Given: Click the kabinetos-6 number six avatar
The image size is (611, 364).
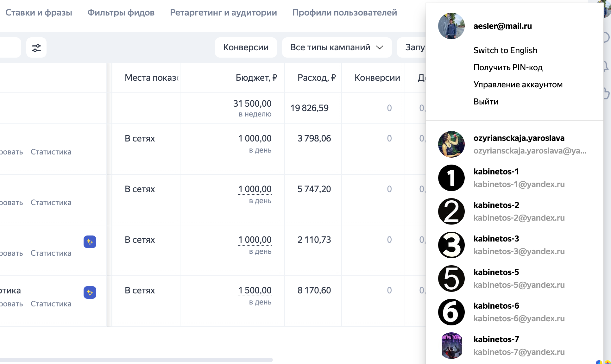Looking at the screenshot, I should [451, 312].
